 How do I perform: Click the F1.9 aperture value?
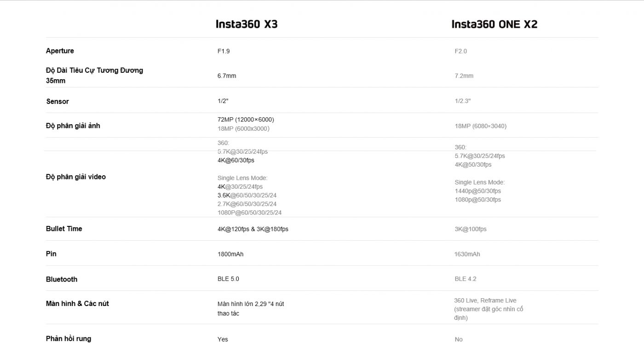click(224, 51)
